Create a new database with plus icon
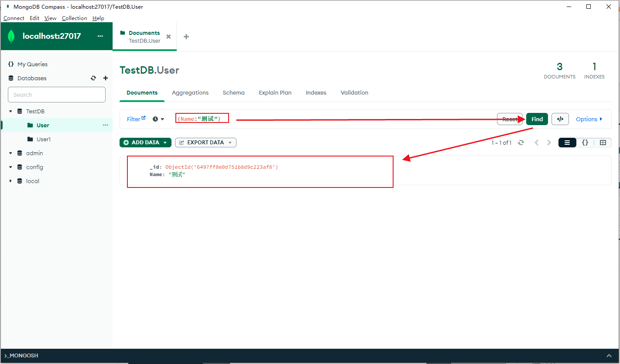This screenshot has height=364, width=620. pyautogui.click(x=105, y=78)
